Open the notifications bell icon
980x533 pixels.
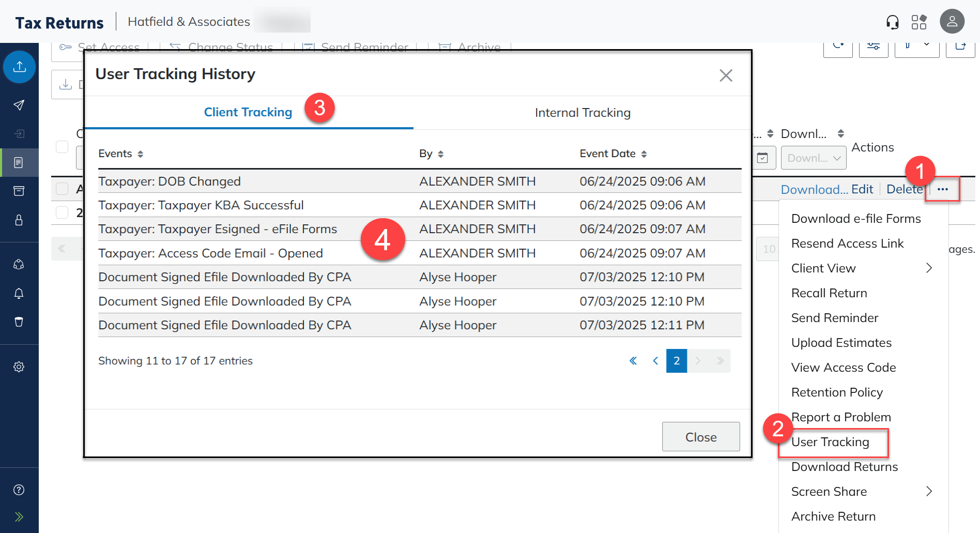pos(19,294)
